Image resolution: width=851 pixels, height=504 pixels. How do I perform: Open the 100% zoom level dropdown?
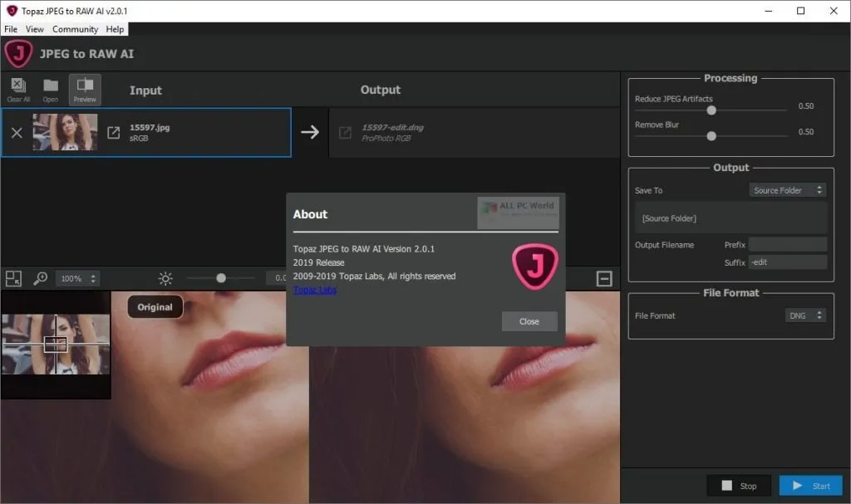(77, 278)
